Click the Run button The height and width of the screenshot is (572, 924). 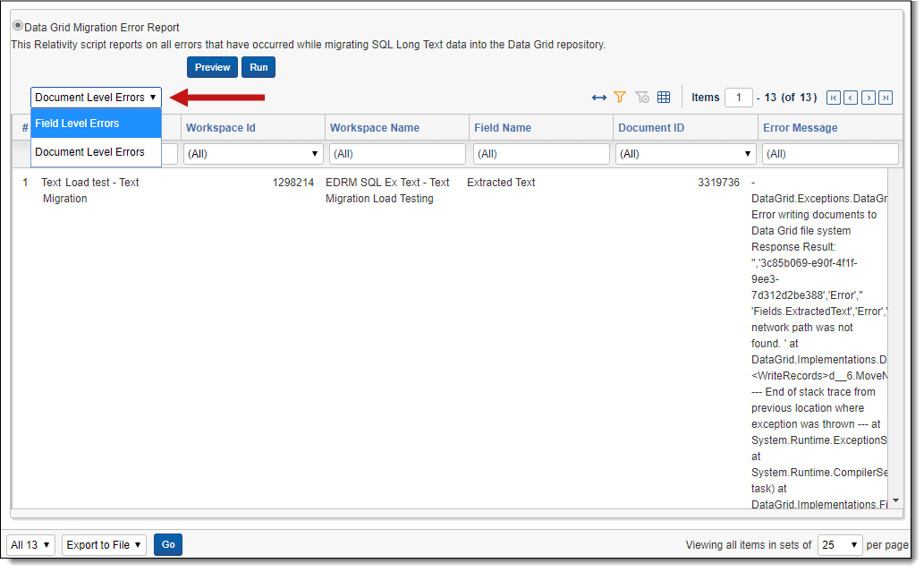[259, 67]
